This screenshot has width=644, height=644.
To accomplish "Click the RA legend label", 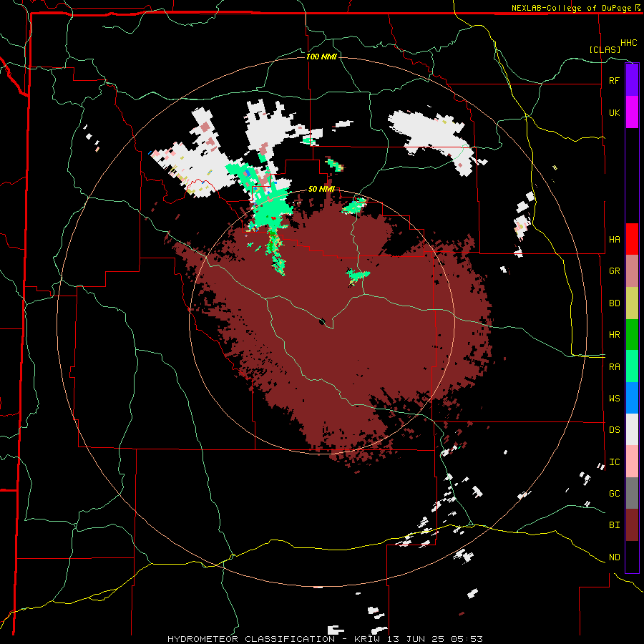I will pos(614,367).
